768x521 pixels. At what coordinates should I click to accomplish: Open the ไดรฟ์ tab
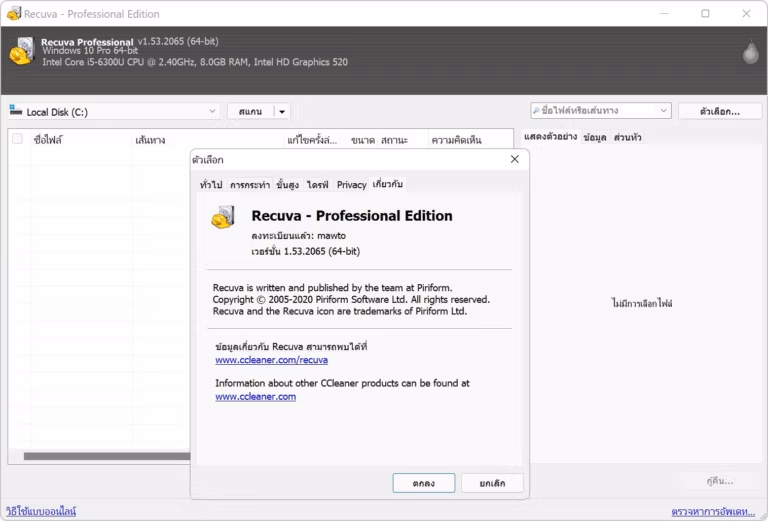(318, 185)
